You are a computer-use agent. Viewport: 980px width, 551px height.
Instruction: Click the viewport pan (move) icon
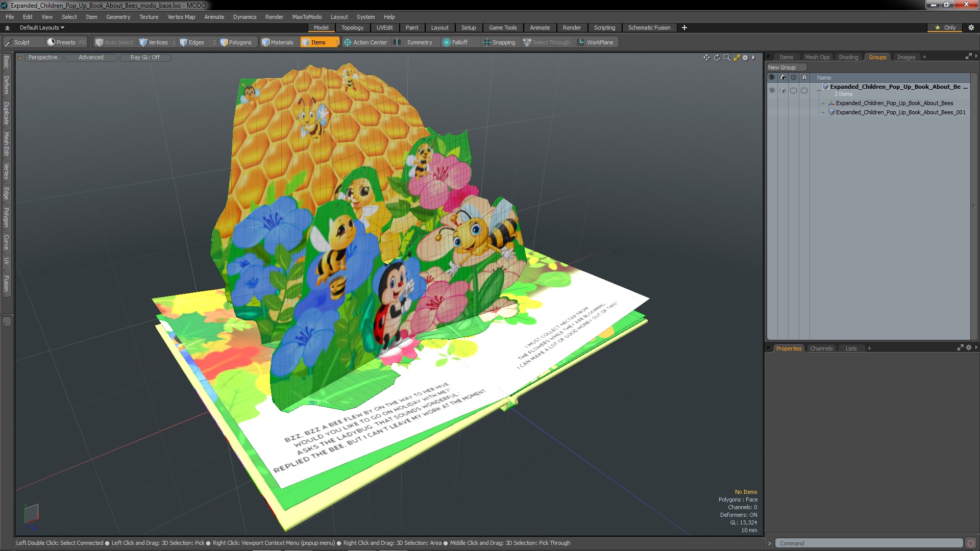[x=706, y=58]
